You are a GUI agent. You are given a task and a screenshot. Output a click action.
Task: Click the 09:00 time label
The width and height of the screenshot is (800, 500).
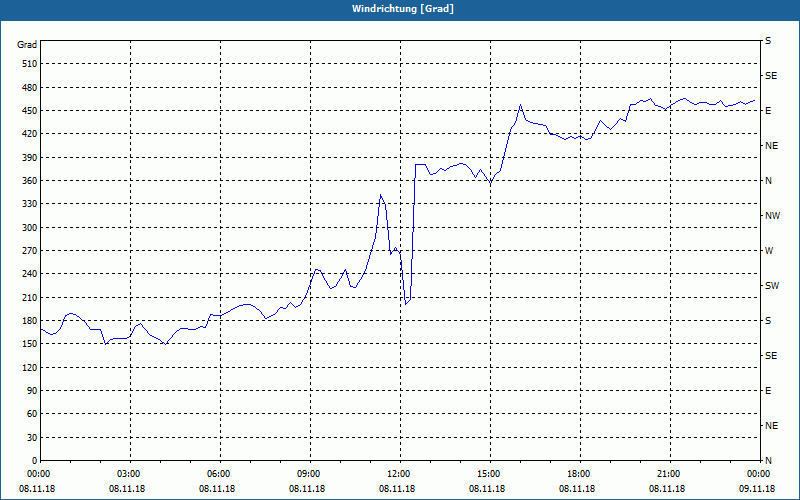pos(311,474)
